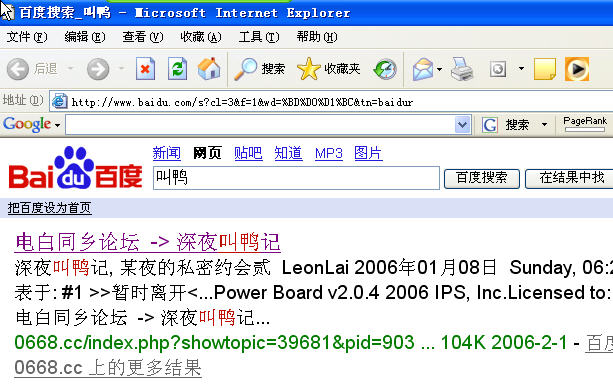This screenshot has height=388, width=613.
Task: Open the 工具(T) menu
Action: coord(259,37)
